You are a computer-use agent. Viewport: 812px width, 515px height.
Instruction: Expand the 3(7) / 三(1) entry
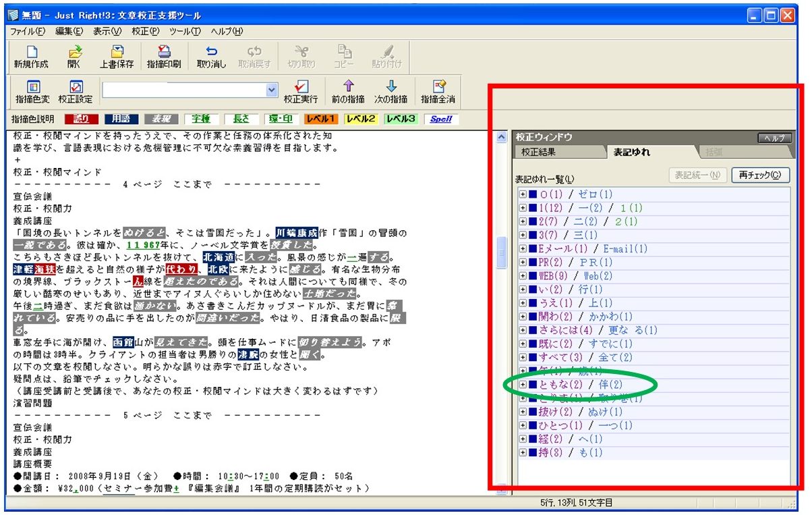pyautogui.click(x=523, y=235)
